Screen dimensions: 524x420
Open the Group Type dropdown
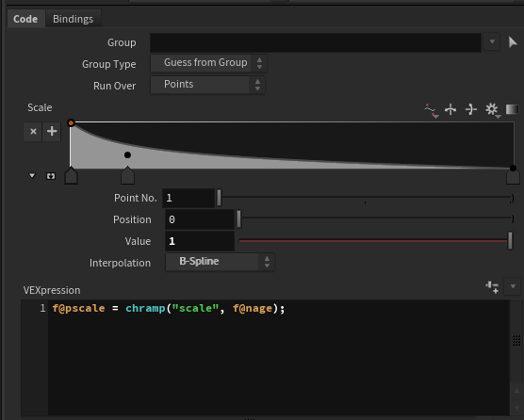[x=208, y=63]
